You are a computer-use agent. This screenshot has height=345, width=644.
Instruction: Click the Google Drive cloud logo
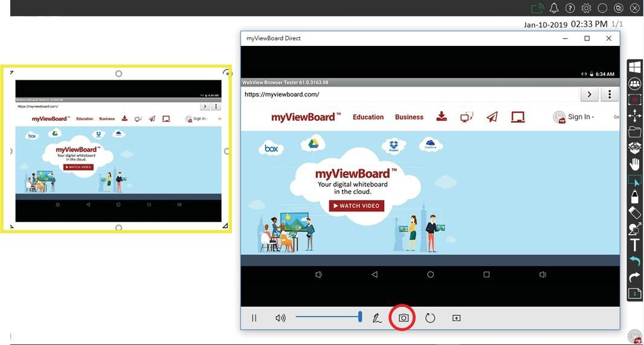[x=314, y=143]
